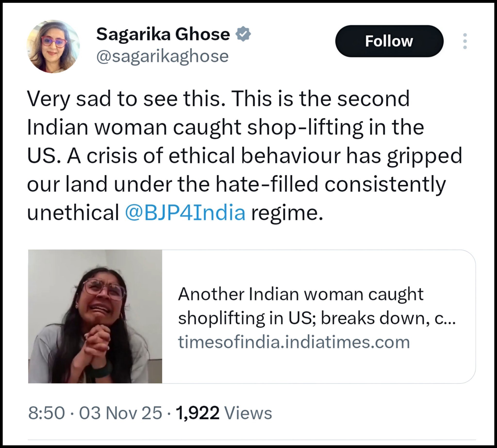Toggle account following via Follow pill

(x=389, y=41)
